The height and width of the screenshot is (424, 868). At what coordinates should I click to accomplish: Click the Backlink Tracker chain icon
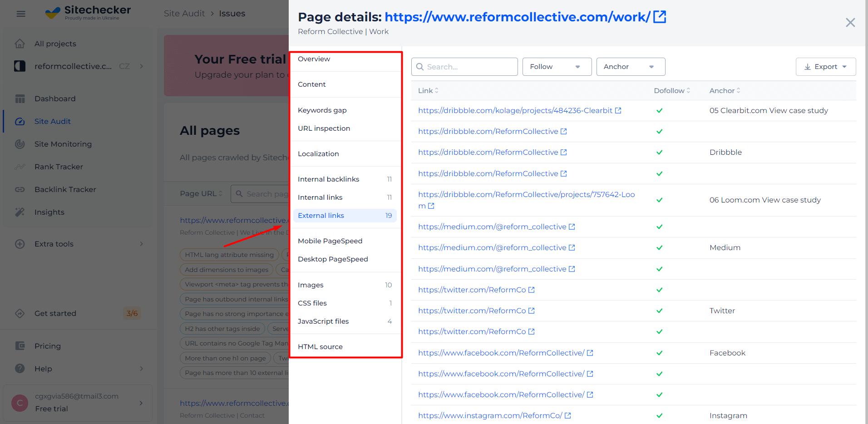20,189
